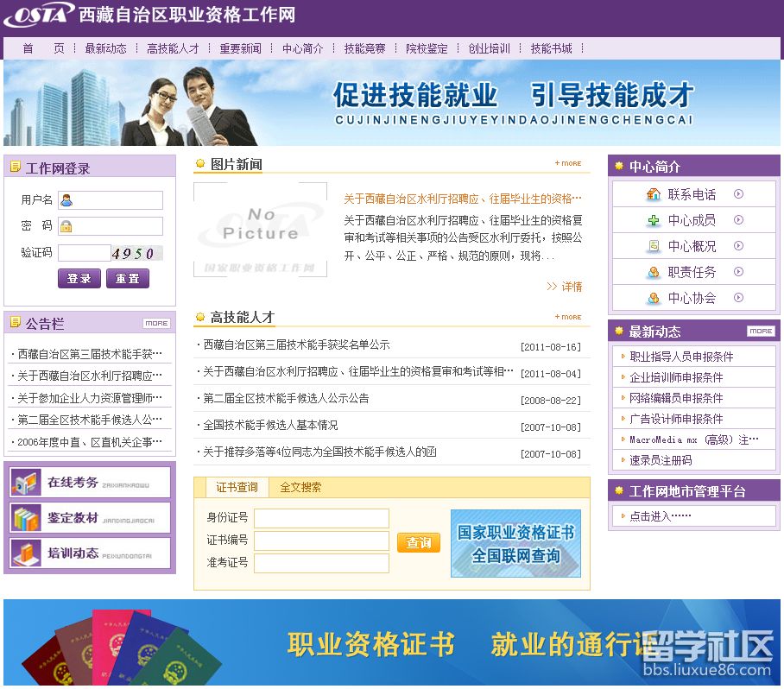Screen dimensions: 784x689
Task: Click the house icon beside 联系电话
Action: [x=655, y=194]
